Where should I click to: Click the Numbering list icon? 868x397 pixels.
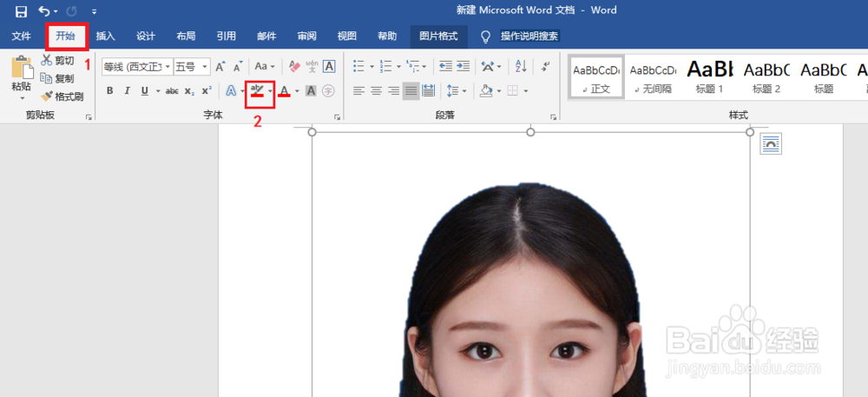(386, 66)
